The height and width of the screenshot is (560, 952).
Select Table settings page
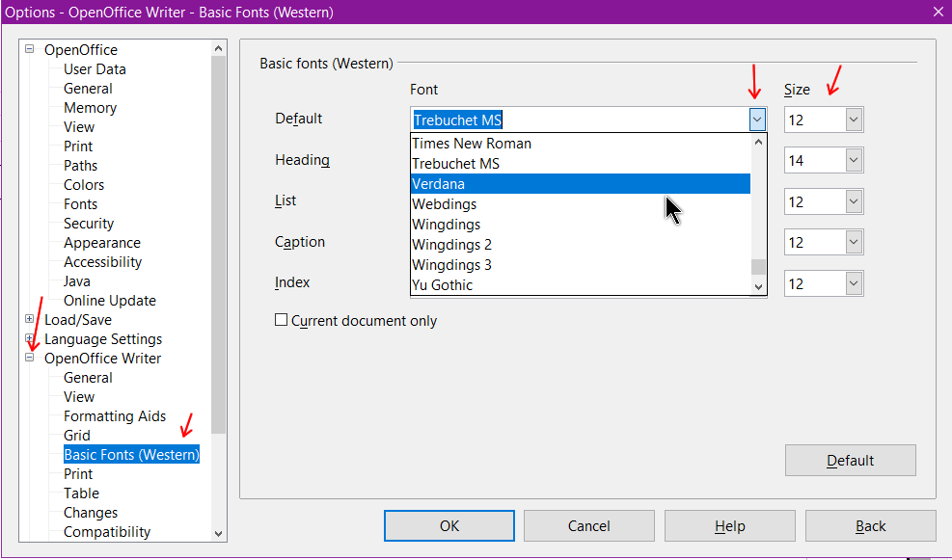click(81, 493)
